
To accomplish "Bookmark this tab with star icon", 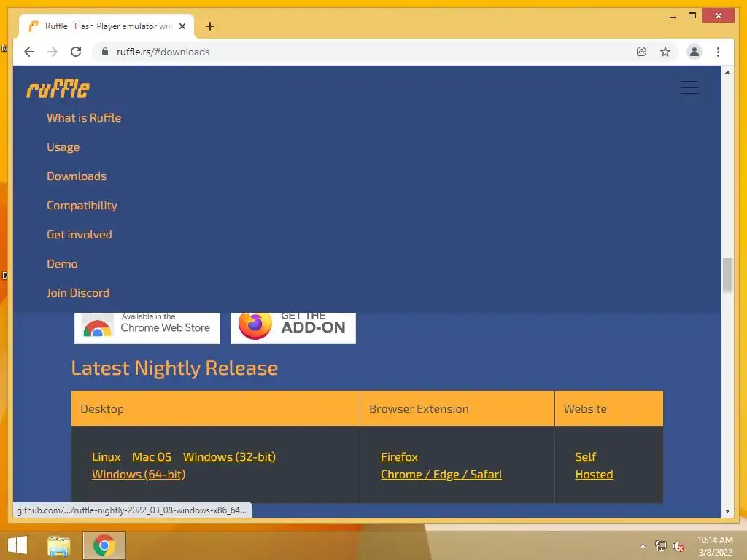I will 665,52.
